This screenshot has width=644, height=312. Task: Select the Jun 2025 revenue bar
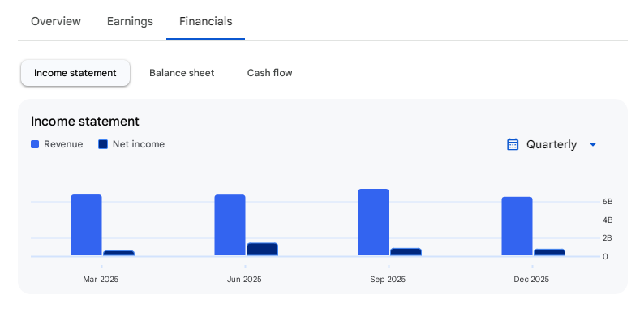point(230,225)
